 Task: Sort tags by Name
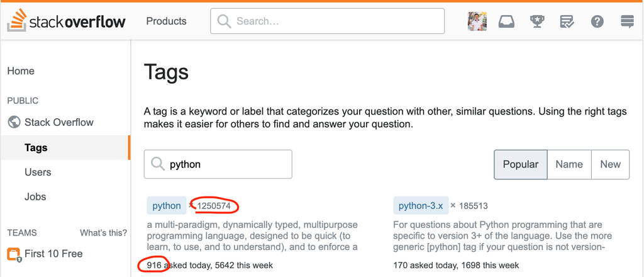pyautogui.click(x=569, y=164)
